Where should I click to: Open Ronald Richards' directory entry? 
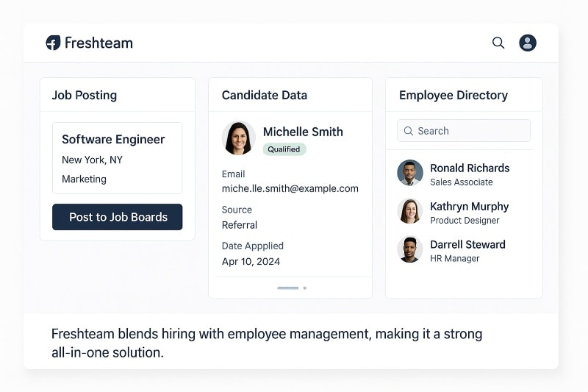[x=469, y=168]
